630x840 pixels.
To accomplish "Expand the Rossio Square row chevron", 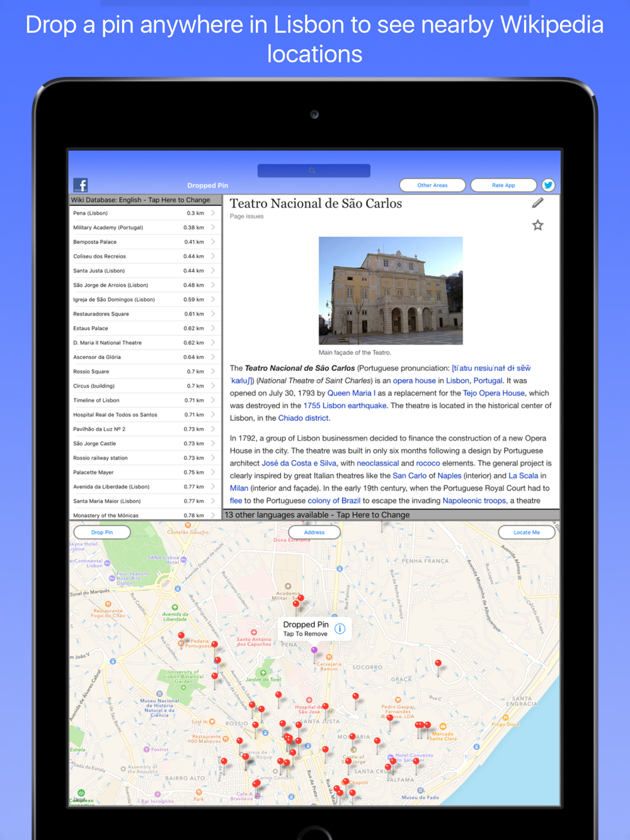I will (x=213, y=372).
